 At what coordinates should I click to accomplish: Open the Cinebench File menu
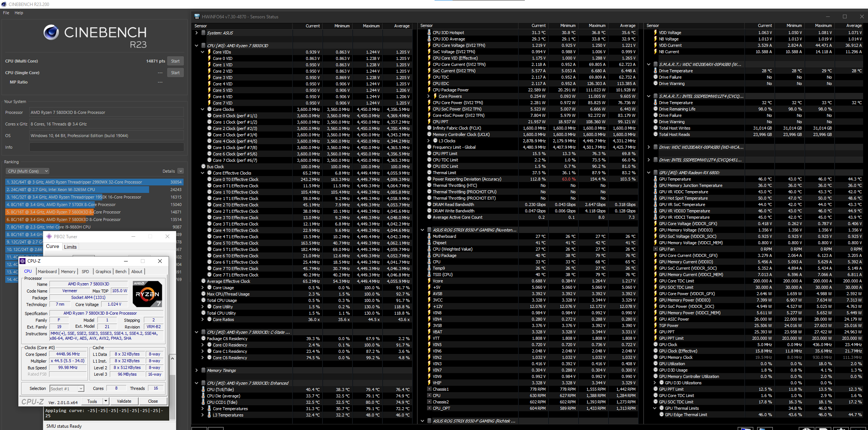[6, 13]
